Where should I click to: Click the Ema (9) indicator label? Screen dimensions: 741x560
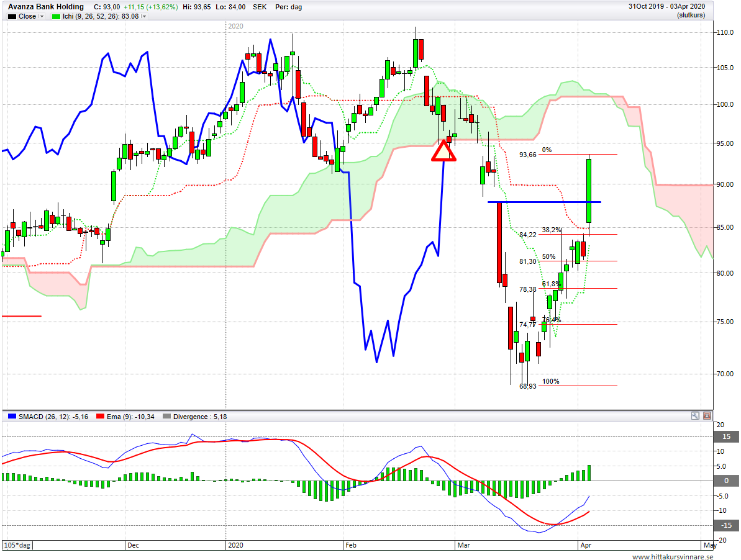(x=130, y=417)
